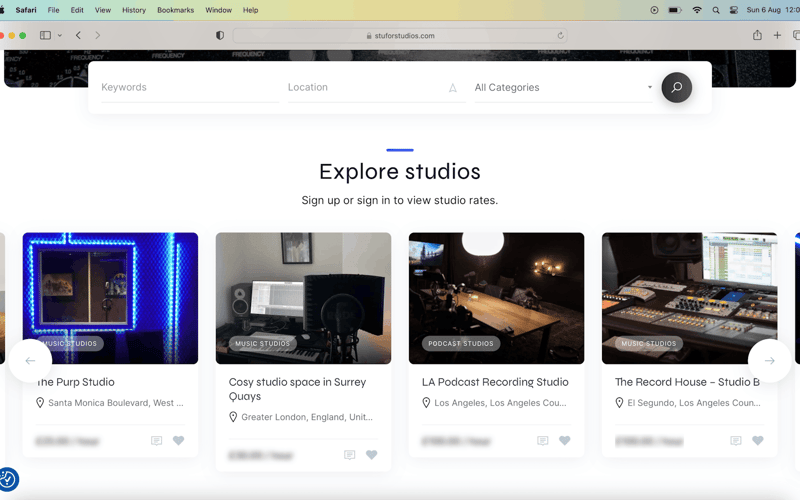Favorite The Record House – Studio B

pos(758,440)
